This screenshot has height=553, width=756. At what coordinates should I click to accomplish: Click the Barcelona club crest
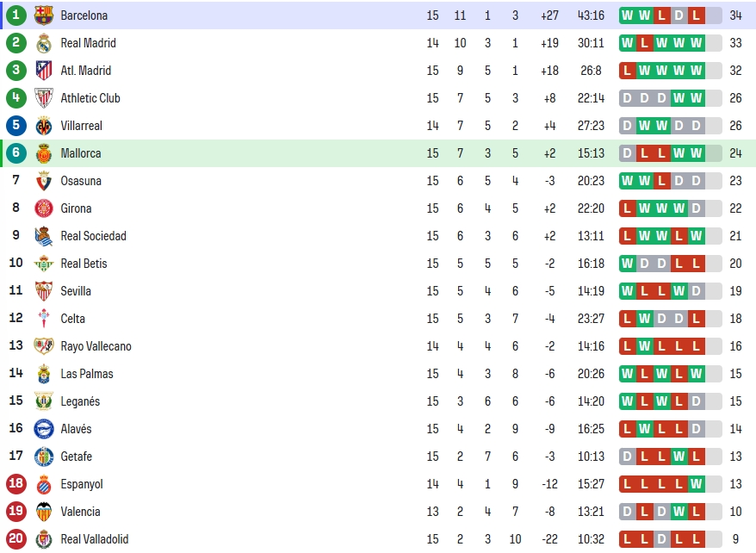[x=43, y=16]
